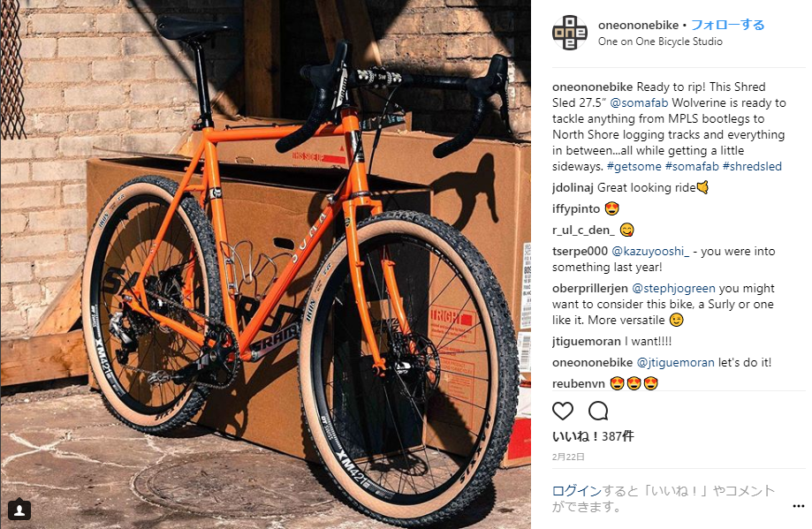Open the One on One profile avatar
The width and height of the screenshot is (812, 529).
(x=569, y=32)
